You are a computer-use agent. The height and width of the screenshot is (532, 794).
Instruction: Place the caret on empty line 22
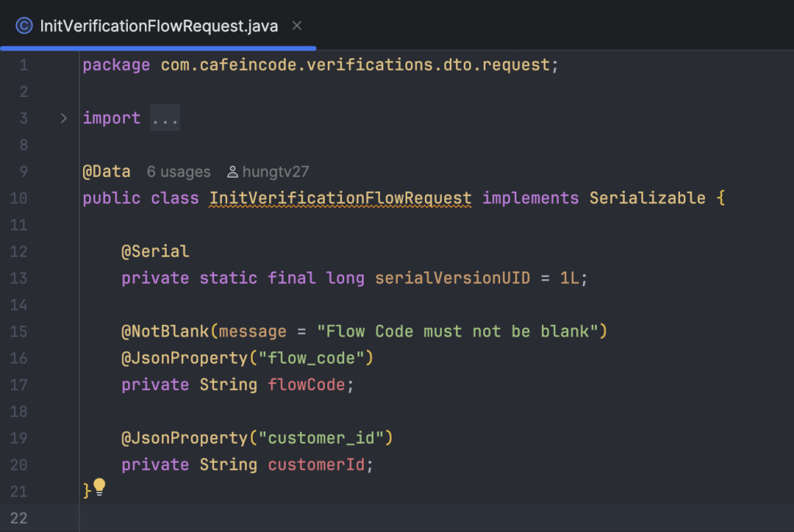436,518
